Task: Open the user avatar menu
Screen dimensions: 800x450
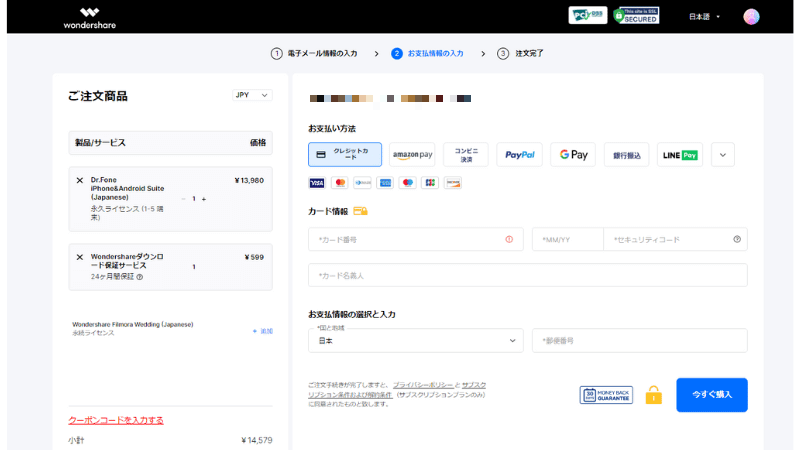Action: click(x=751, y=17)
